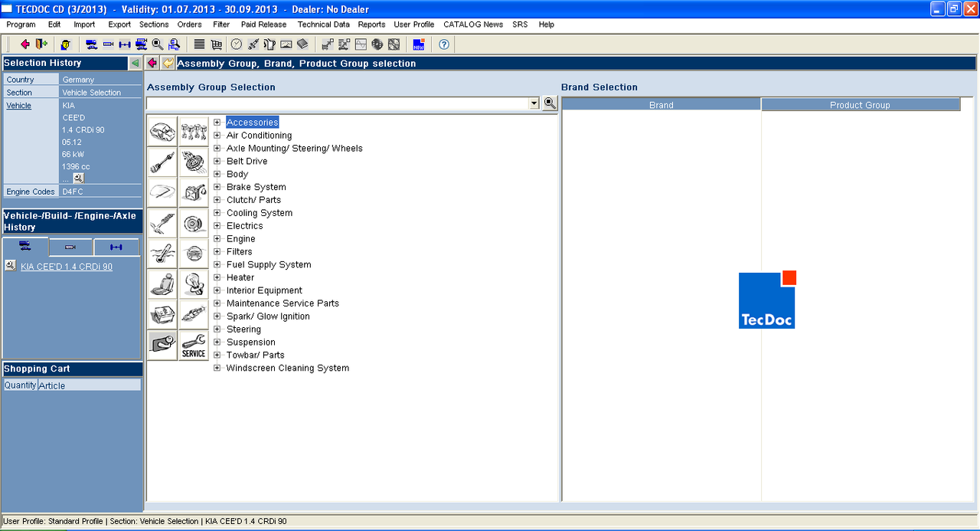Screen dimensions: 980x531
Task: Select the engine pistons picture icon
Action: (x=194, y=131)
